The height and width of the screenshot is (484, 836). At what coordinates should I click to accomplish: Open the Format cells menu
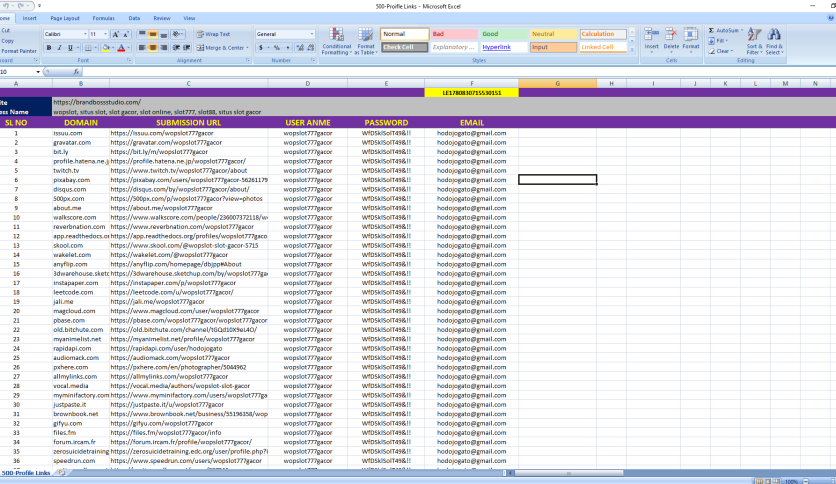(x=691, y=40)
